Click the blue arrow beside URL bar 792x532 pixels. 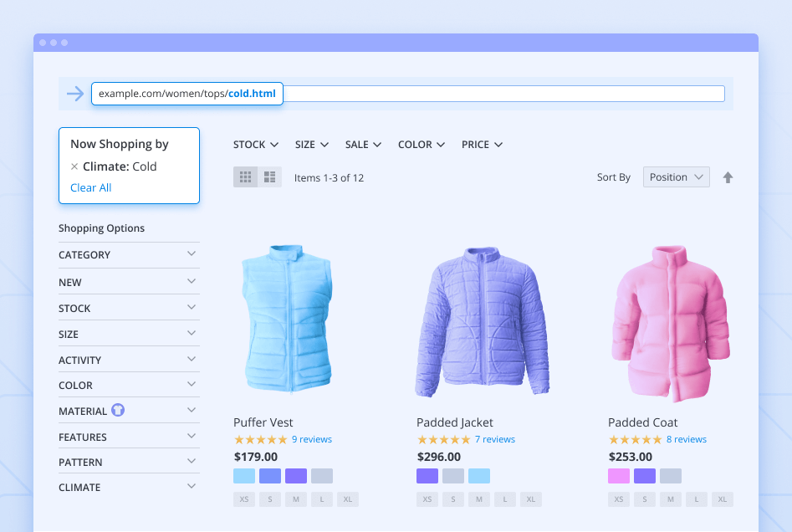pyautogui.click(x=75, y=94)
